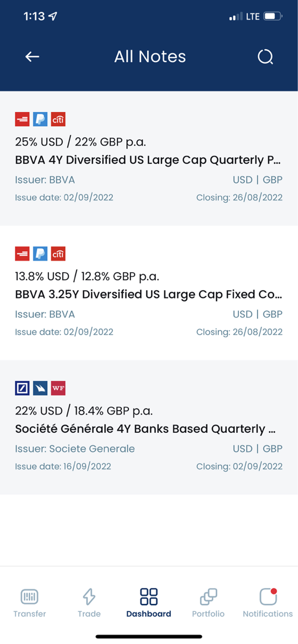
Task: Open Société Générale 4Y Banks Based note
Action: click(149, 427)
